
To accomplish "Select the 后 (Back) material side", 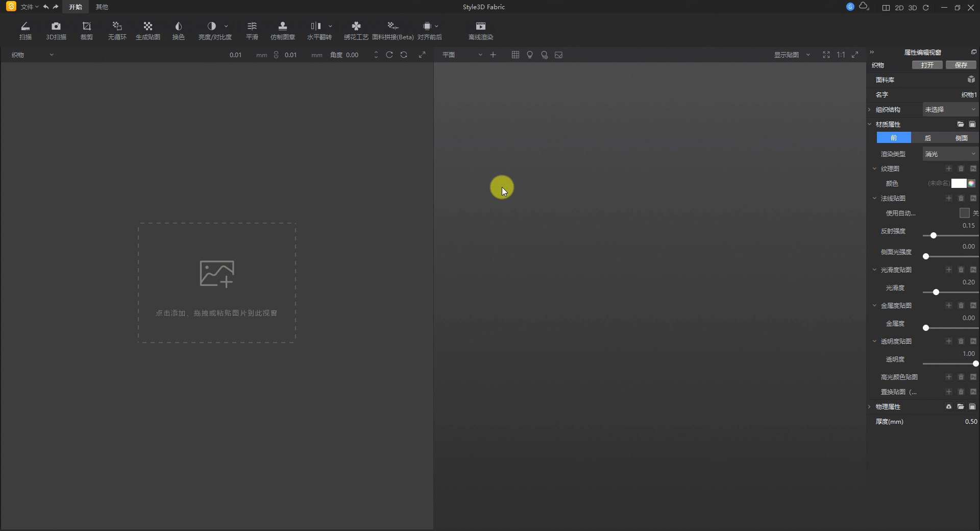I will point(927,138).
